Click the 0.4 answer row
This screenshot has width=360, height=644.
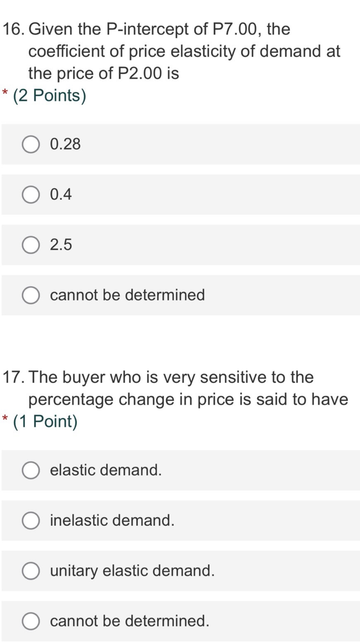point(60,194)
